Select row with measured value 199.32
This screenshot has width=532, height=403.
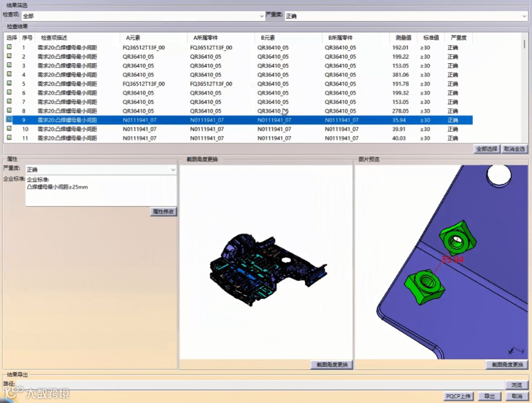239,93
